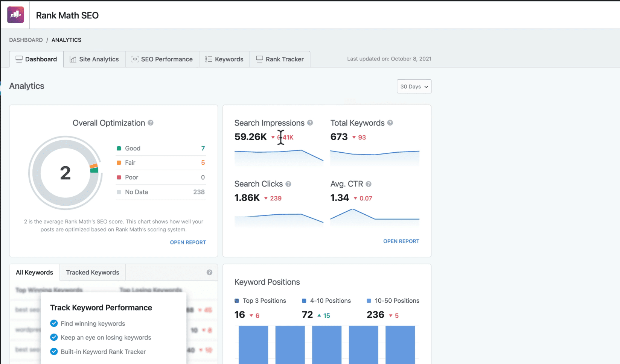Click the gray No Data legend swatch
The height and width of the screenshot is (364, 620).
click(x=119, y=192)
